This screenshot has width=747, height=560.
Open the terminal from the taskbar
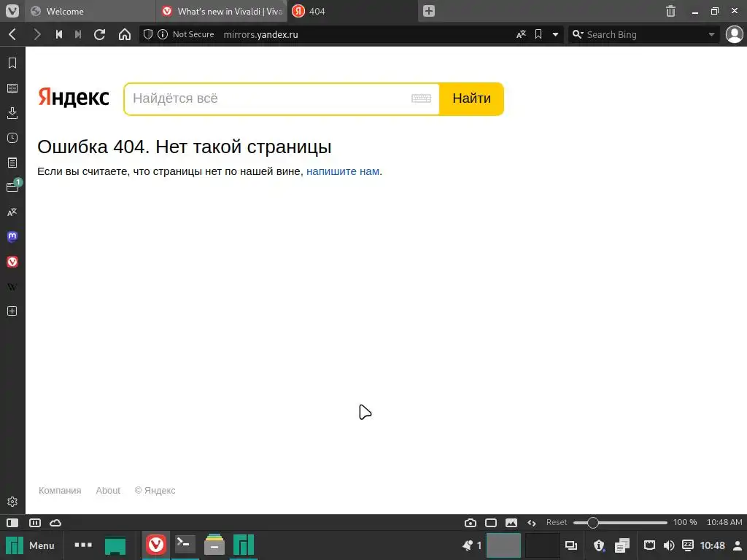tap(185, 545)
